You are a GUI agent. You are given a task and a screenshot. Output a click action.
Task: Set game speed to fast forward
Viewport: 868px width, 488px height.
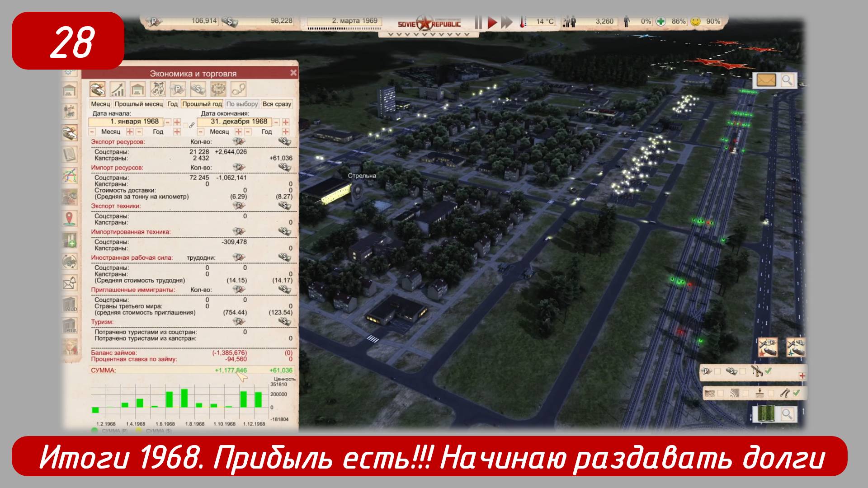(x=507, y=22)
